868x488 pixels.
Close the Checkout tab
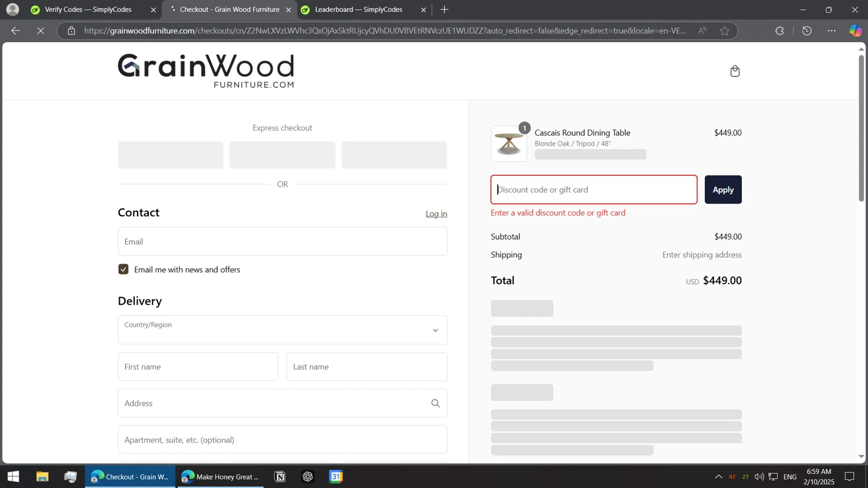[x=288, y=10]
